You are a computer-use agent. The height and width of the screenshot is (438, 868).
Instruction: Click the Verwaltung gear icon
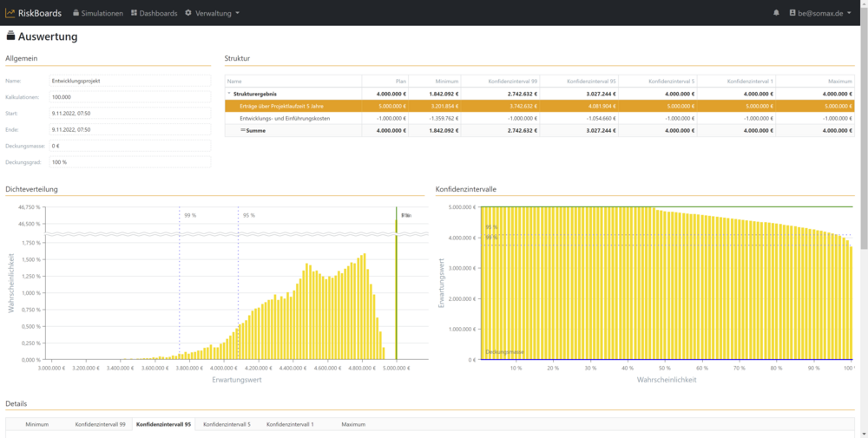point(188,13)
